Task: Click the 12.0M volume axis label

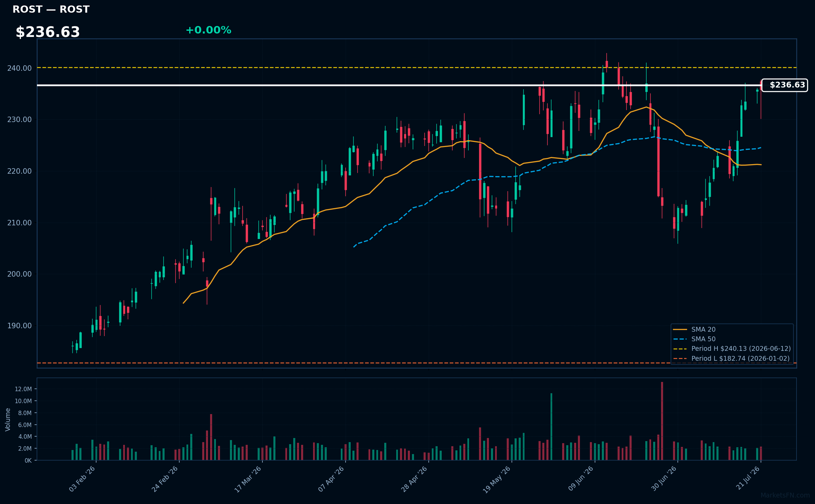Action: [23, 389]
